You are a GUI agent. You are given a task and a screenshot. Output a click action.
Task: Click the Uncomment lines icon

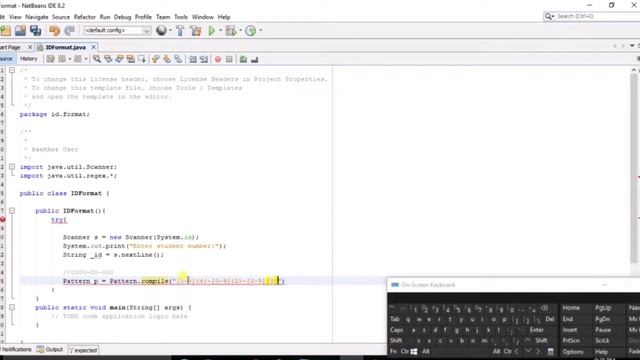(x=255, y=60)
